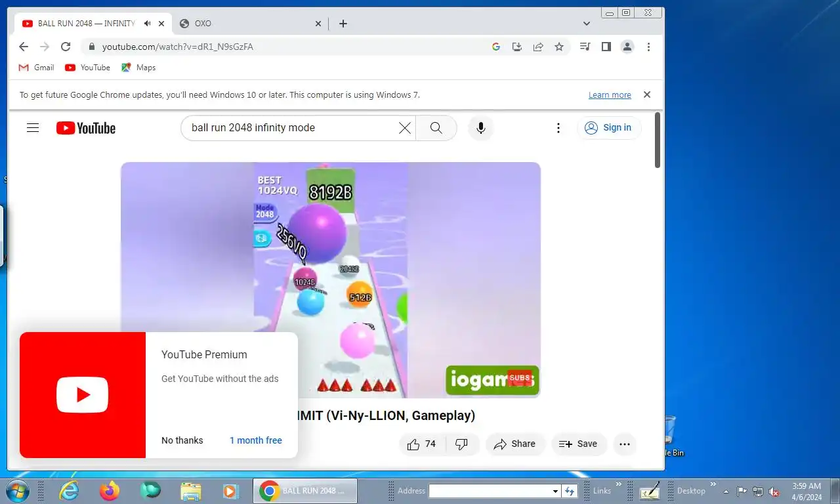The image size is (840, 504).
Task: Go to YouTube home via logo
Action: tap(86, 128)
